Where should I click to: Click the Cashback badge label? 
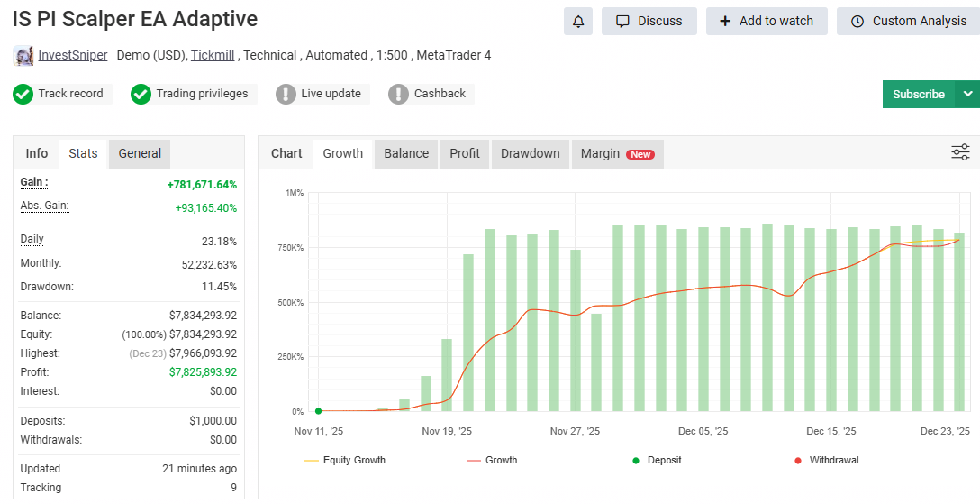click(x=440, y=94)
